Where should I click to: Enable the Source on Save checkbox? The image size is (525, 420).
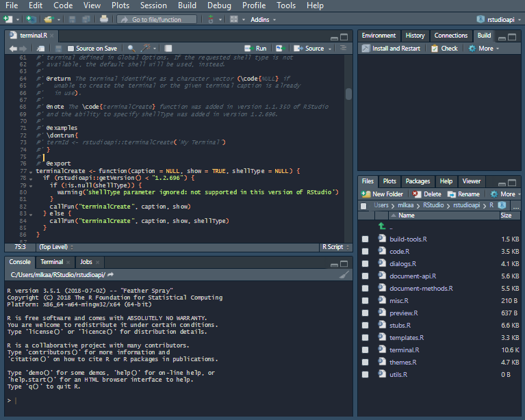(70, 49)
